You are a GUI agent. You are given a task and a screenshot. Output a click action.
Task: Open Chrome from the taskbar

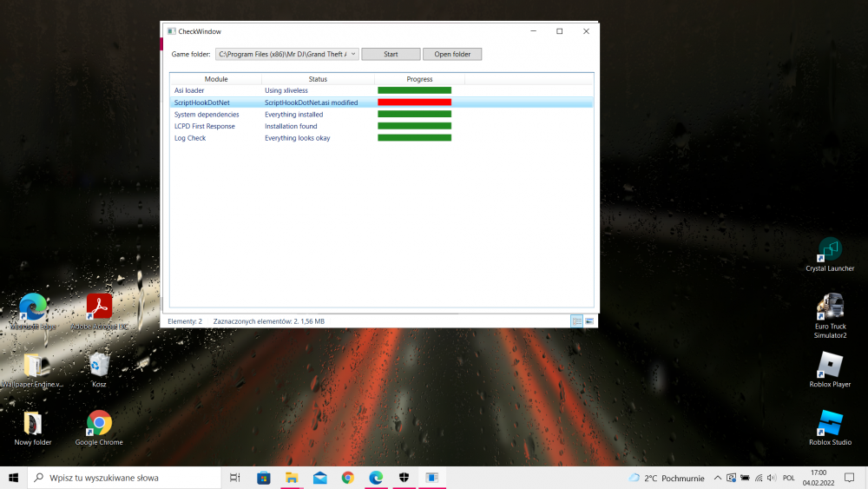348,478
